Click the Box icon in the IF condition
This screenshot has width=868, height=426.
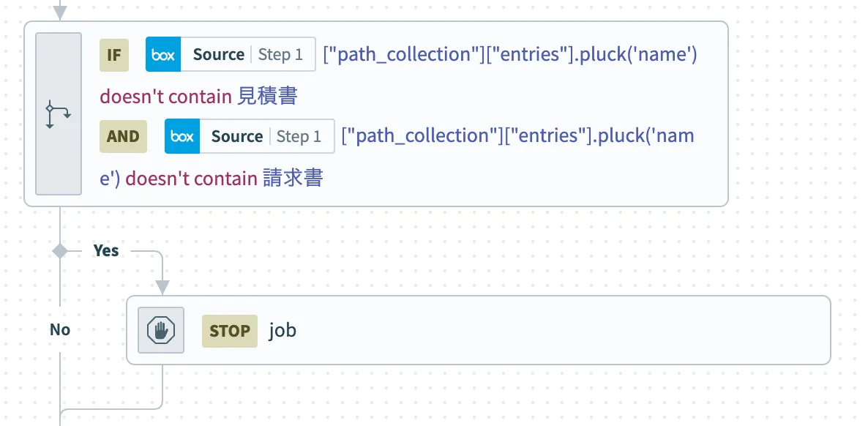click(163, 55)
